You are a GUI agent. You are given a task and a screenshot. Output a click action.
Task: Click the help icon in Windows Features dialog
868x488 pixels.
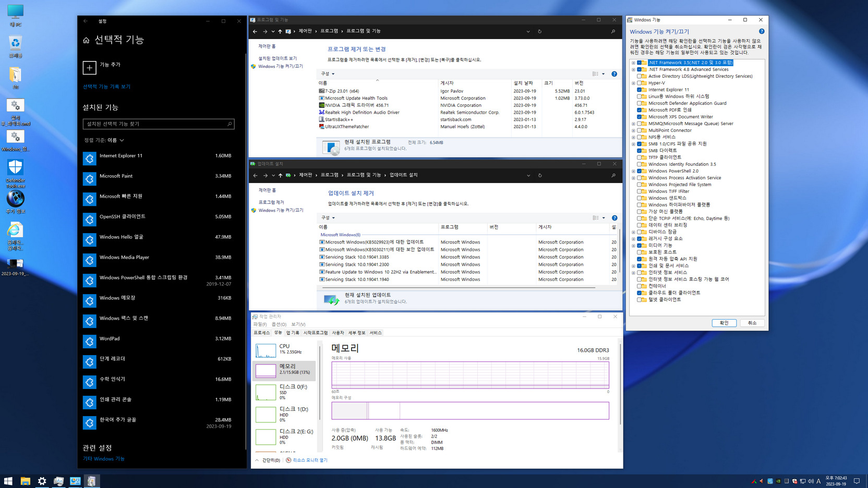pos(762,31)
